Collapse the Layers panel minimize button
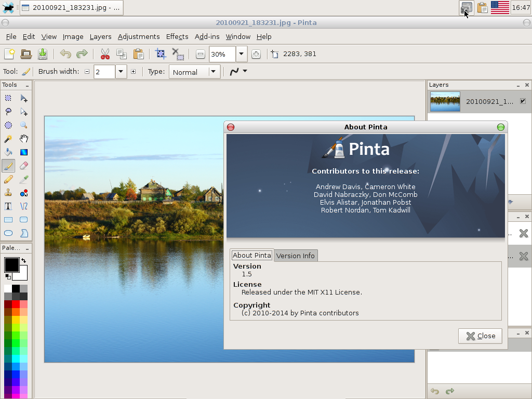The width and height of the screenshot is (532, 399). click(x=518, y=86)
